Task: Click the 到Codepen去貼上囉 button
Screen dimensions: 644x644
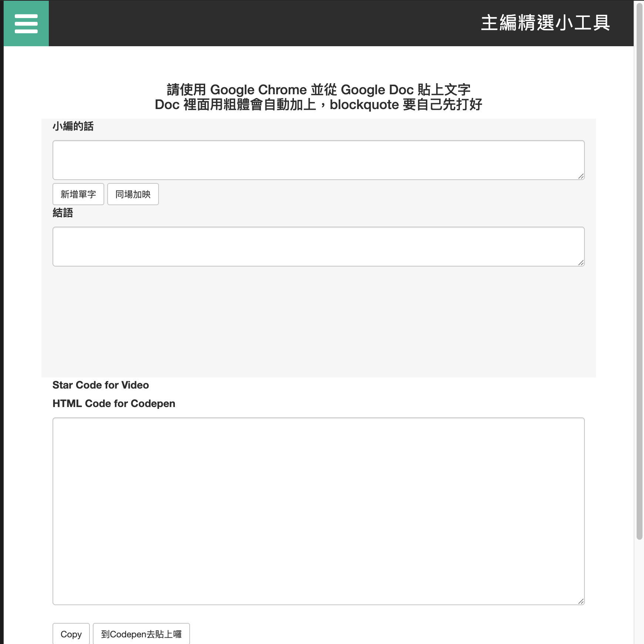Action: pos(141,634)
